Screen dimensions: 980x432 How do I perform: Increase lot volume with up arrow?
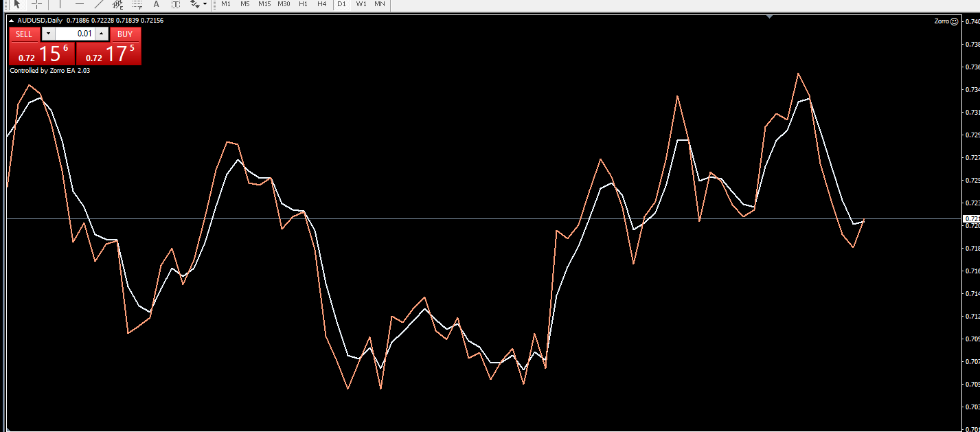click(x=101, y=34)
